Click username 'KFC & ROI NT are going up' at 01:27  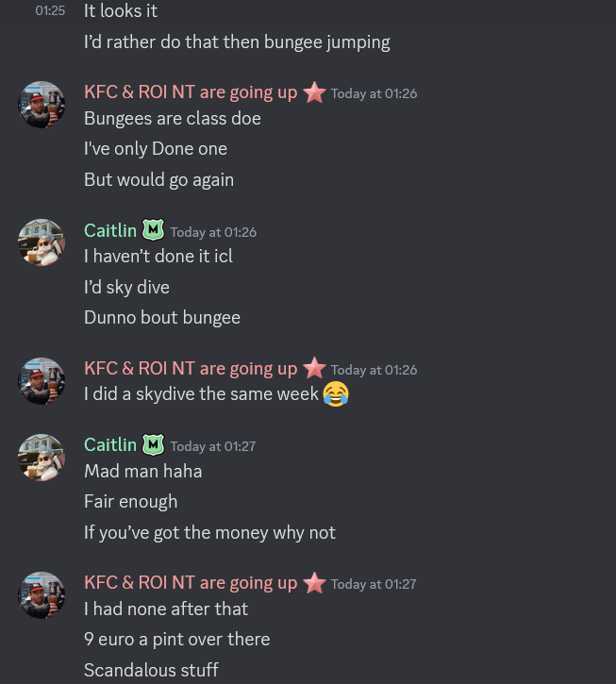[191, 583]
